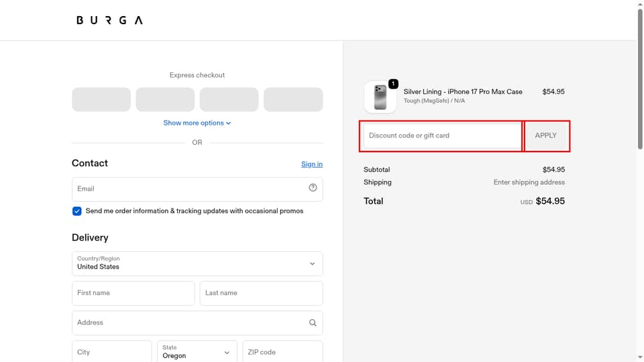644x362 pixels.
Task: Open the Silver Lining case thumbnail
Action: pos(380,97)
